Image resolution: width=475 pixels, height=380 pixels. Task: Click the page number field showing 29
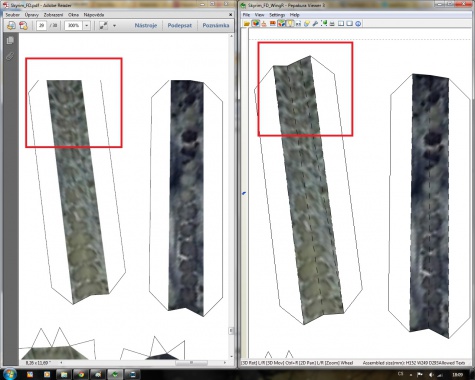click(x=42, y=25)
